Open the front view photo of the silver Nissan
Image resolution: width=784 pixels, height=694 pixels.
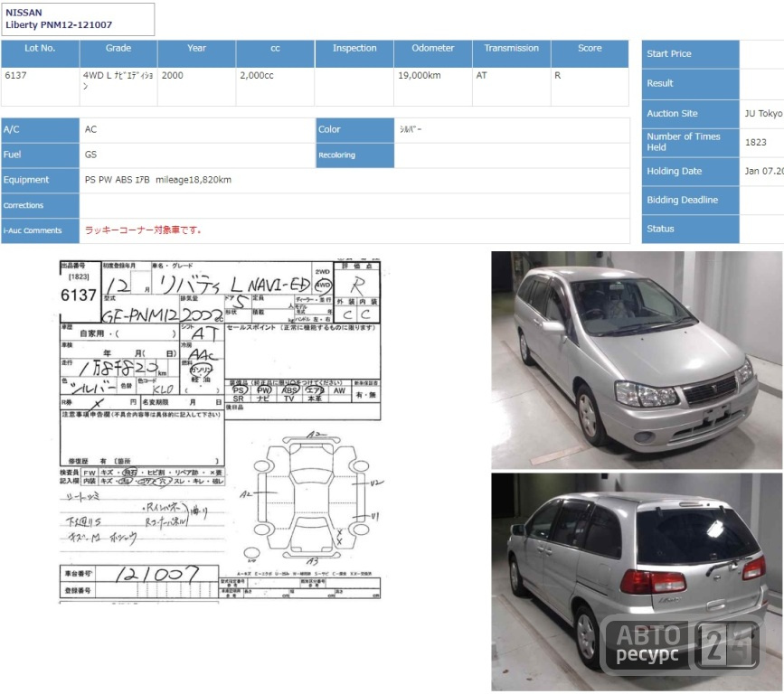point(637,361)
